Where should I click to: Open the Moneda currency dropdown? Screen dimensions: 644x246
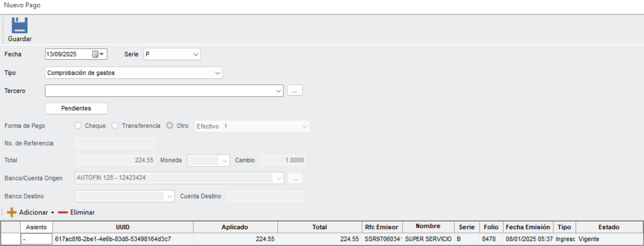(x=209, y=160)
